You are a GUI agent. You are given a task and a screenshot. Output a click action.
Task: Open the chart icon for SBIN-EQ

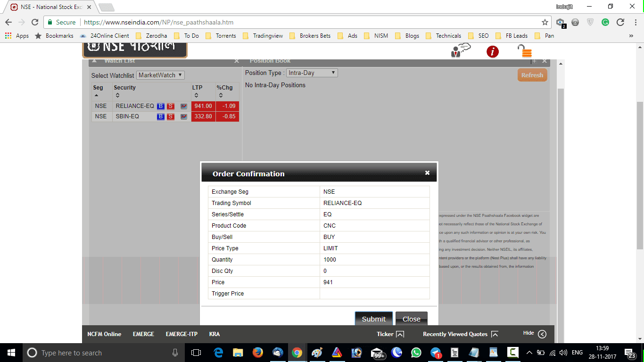(183, 116)
